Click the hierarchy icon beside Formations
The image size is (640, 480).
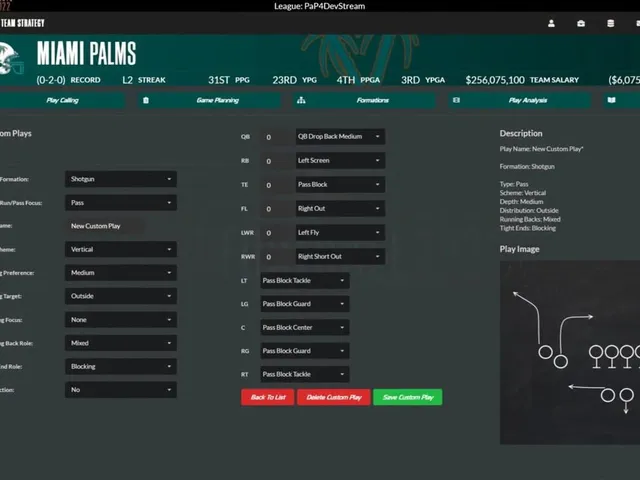tap(301, 100)
